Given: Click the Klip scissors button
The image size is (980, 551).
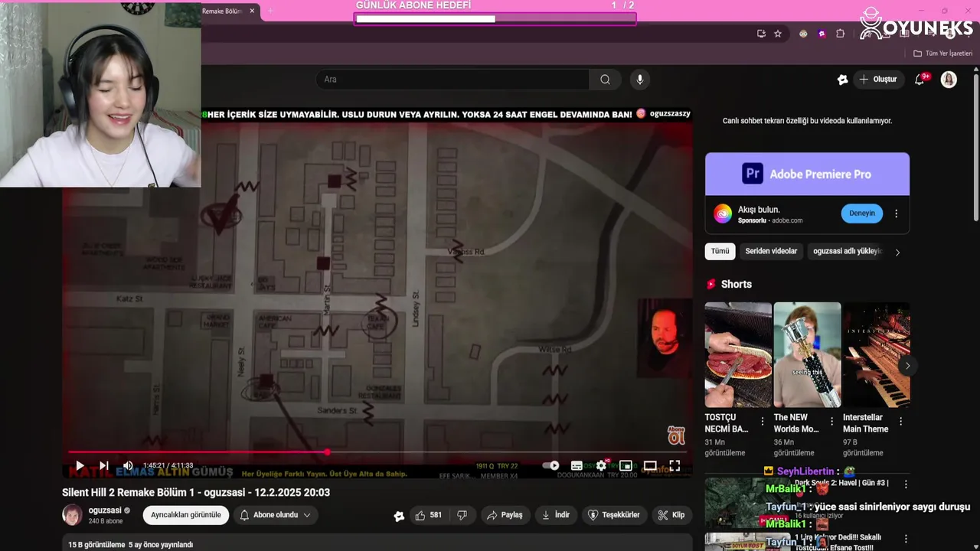Looking at the screenshot, I should [x=672, y=515].
